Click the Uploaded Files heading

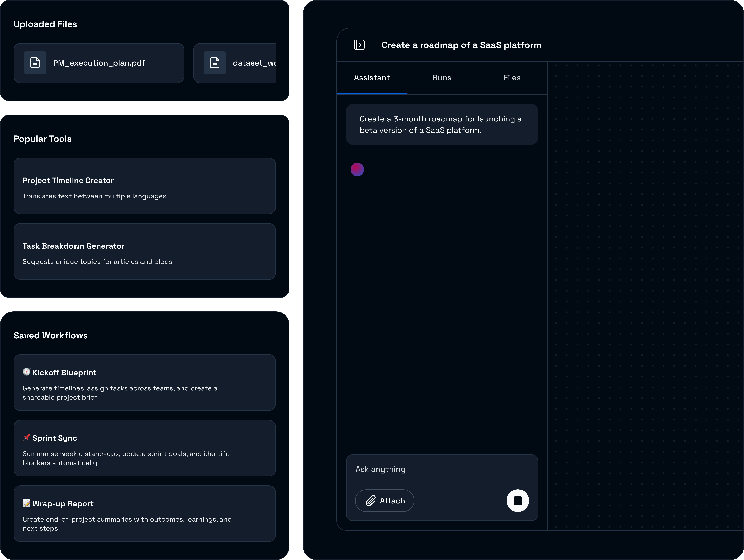pyautogui.click(x=45, y=24)
